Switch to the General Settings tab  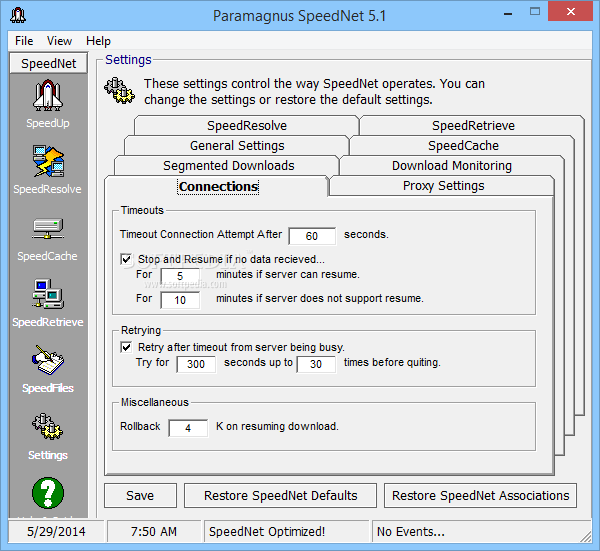237,145
